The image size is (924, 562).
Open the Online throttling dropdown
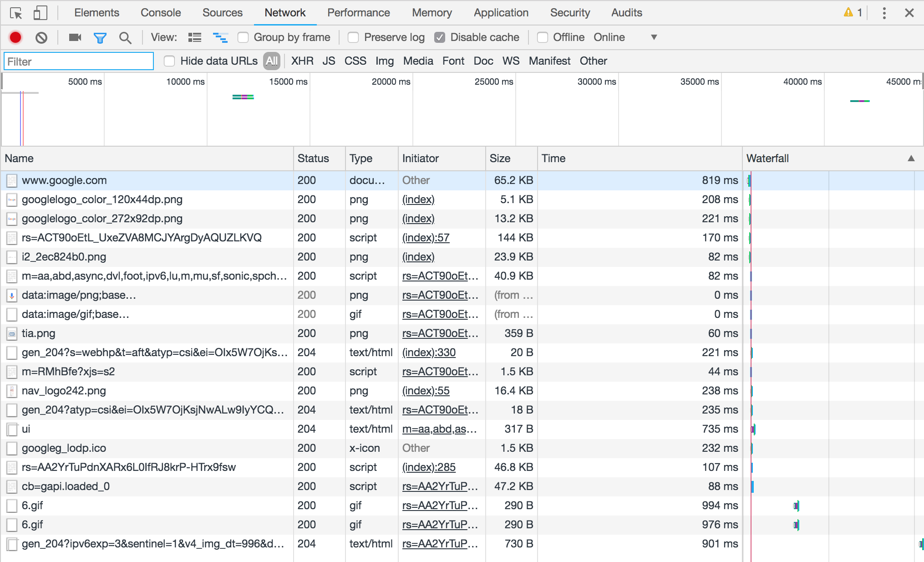[626, 37]
